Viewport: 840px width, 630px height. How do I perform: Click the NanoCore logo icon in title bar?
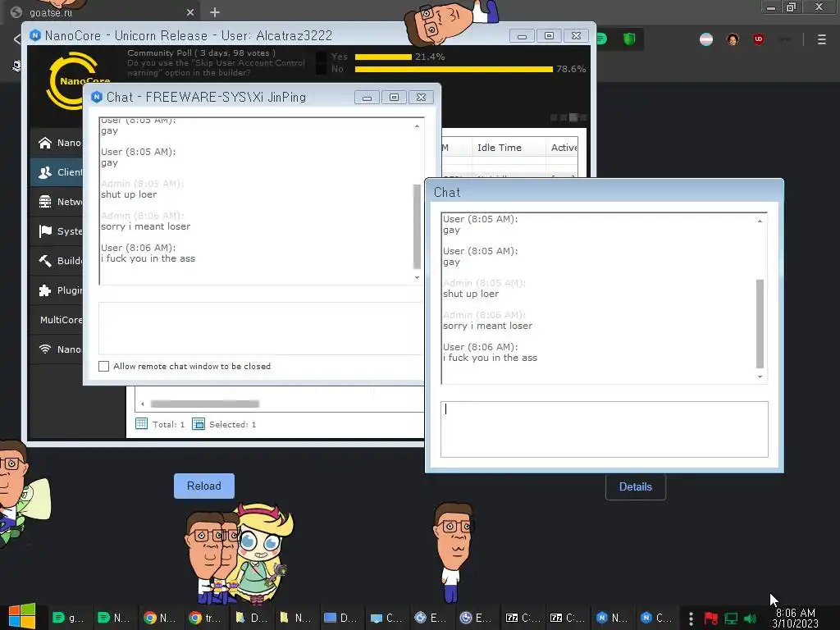pos(35,35)
